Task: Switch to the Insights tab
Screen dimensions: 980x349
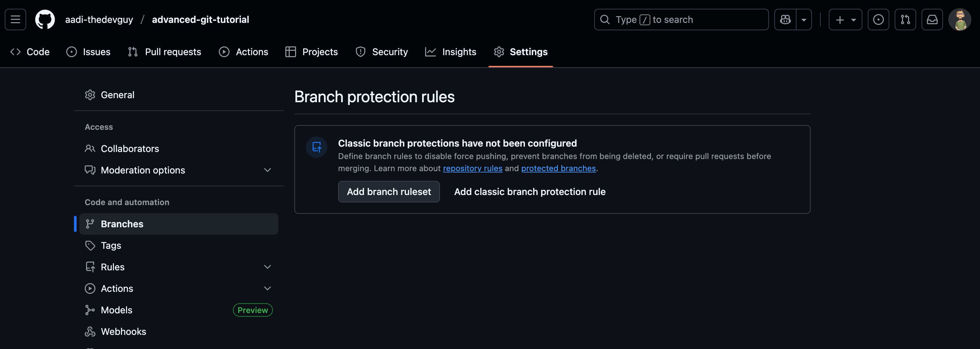Action: [451, 52]
